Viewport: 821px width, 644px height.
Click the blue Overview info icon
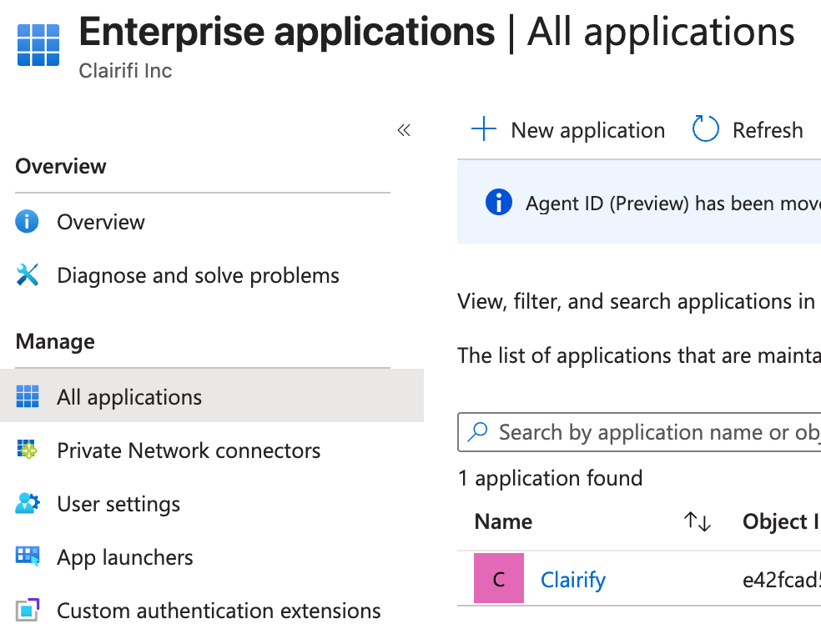click(x=28, y=222)
